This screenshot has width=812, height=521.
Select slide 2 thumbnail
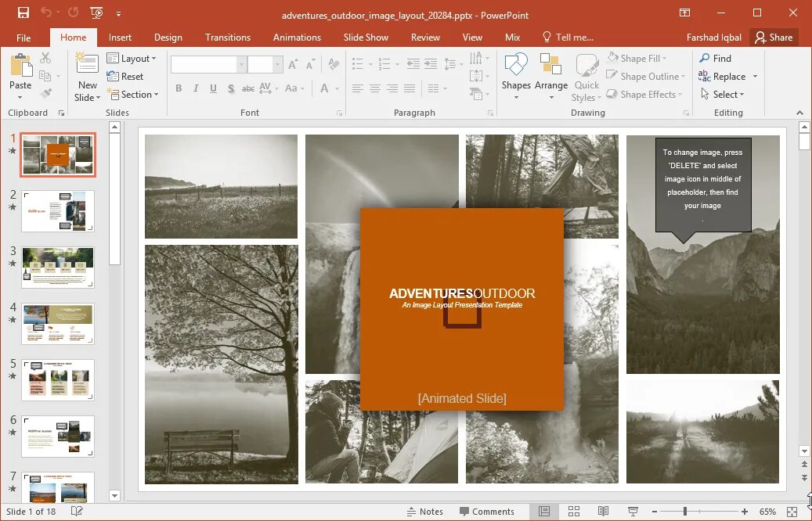[x=58, y=211]
